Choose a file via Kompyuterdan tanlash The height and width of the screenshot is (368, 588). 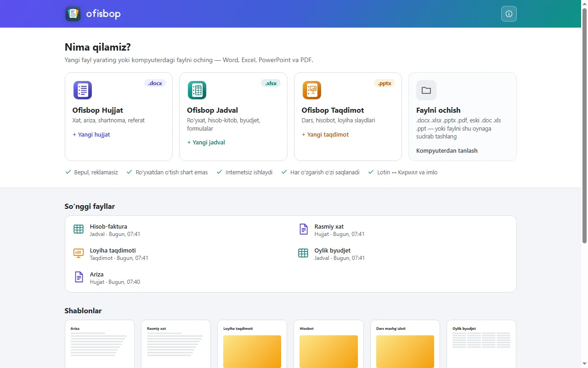(447, 151)
